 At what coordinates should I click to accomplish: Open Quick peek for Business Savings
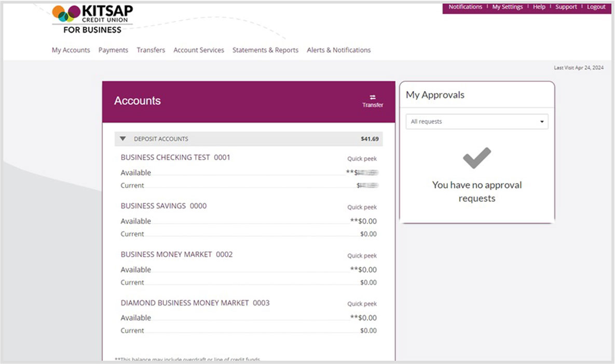click(x=362, y=207)
